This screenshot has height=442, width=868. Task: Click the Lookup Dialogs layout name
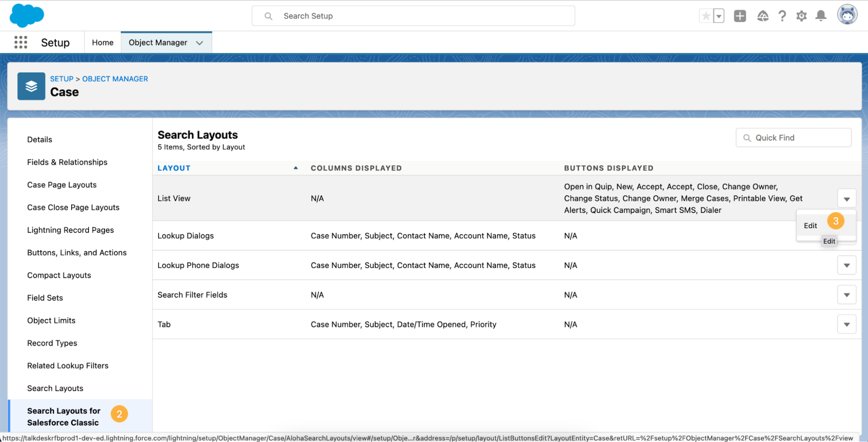point(185,236)
